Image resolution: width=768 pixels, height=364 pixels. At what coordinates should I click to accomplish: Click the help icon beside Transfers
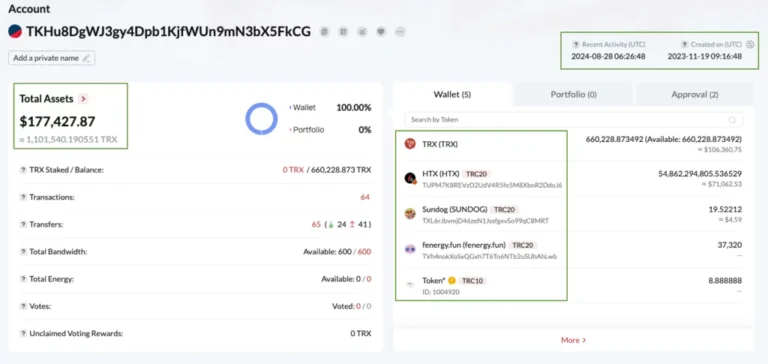point(23,224)
